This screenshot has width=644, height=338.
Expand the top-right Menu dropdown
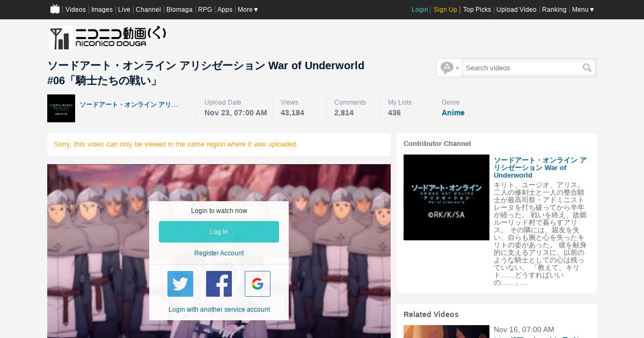click(x=583, y=10)
